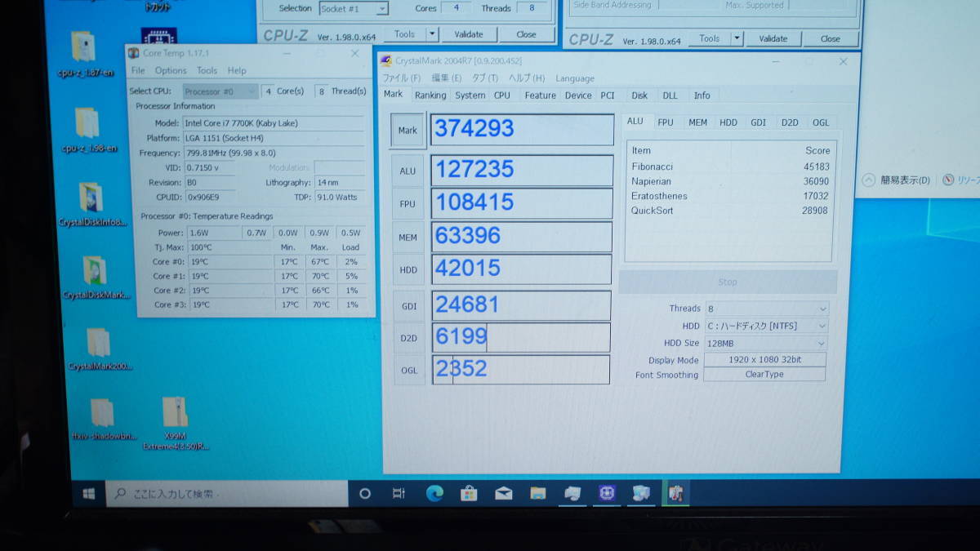Click Close in the right CPU-Z window
Image resolution: width=980 pixels, height=551 pixels.
[x=831, y=38]
